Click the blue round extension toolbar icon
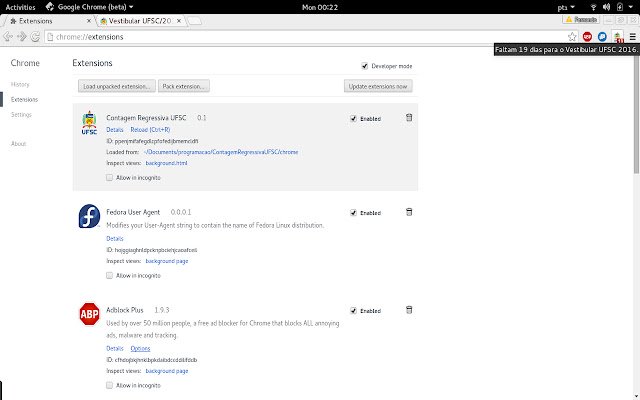Image resolution: width=640 pixels, height=400 pixels. pyautogui.click(x=602, y=37)
